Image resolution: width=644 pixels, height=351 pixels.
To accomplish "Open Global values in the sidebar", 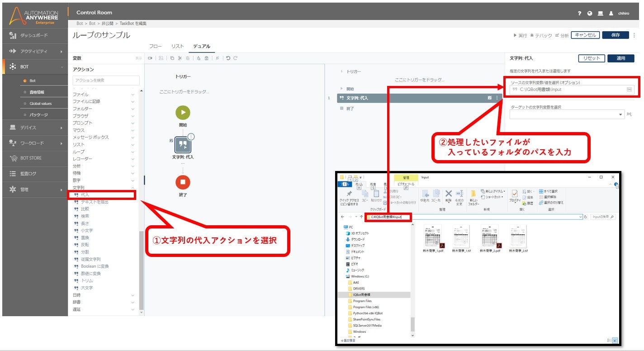I will click(x=40, y=104).
